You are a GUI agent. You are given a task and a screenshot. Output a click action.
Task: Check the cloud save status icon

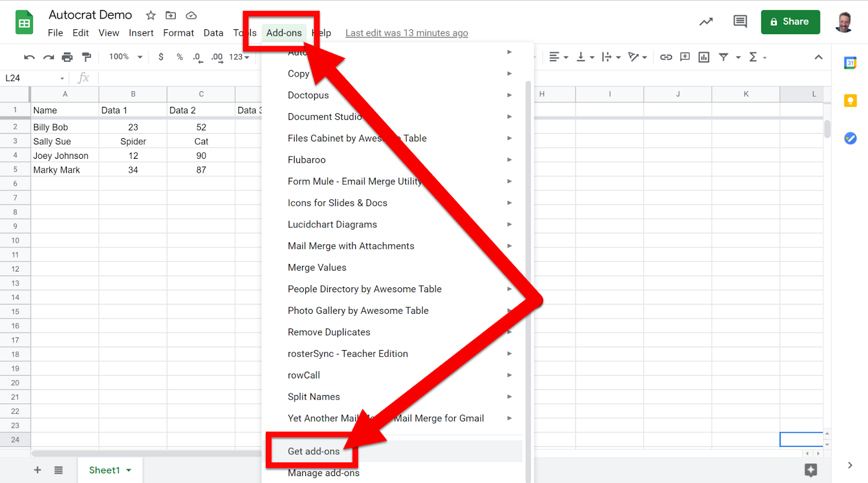click(191, 15)
